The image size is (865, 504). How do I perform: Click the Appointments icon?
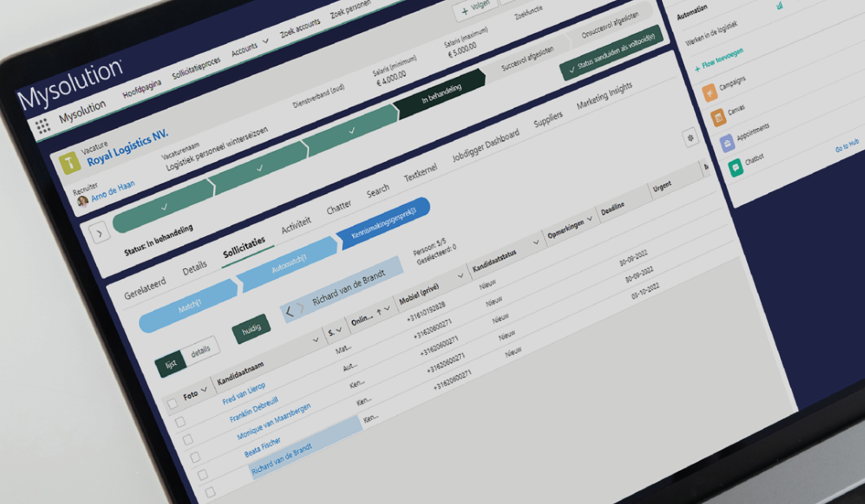tap(727, 143)
